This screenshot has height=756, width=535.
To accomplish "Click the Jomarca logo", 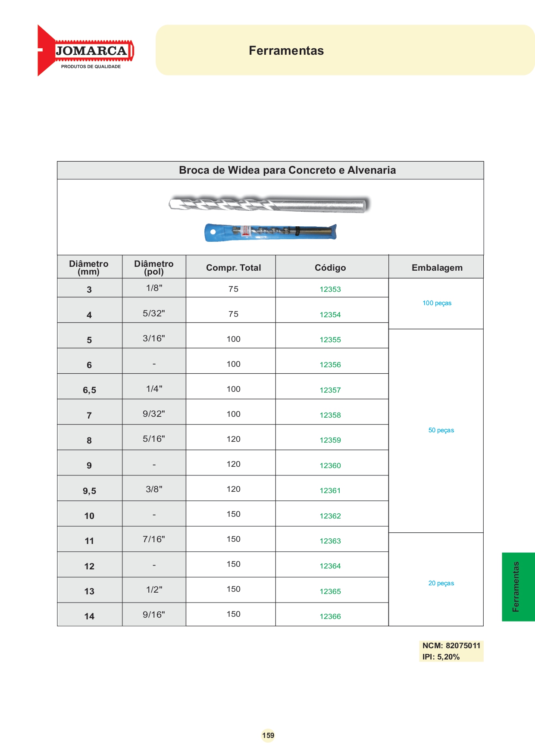I will (86, 50).
